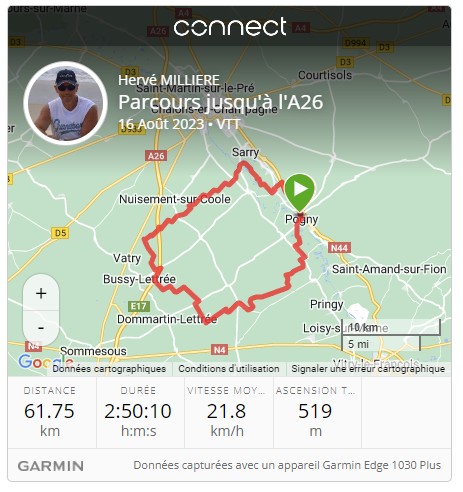This screenshot has width=463, height=492.
Task: Click the Garmin Connect logo
Action: click(x=230, y=27)
